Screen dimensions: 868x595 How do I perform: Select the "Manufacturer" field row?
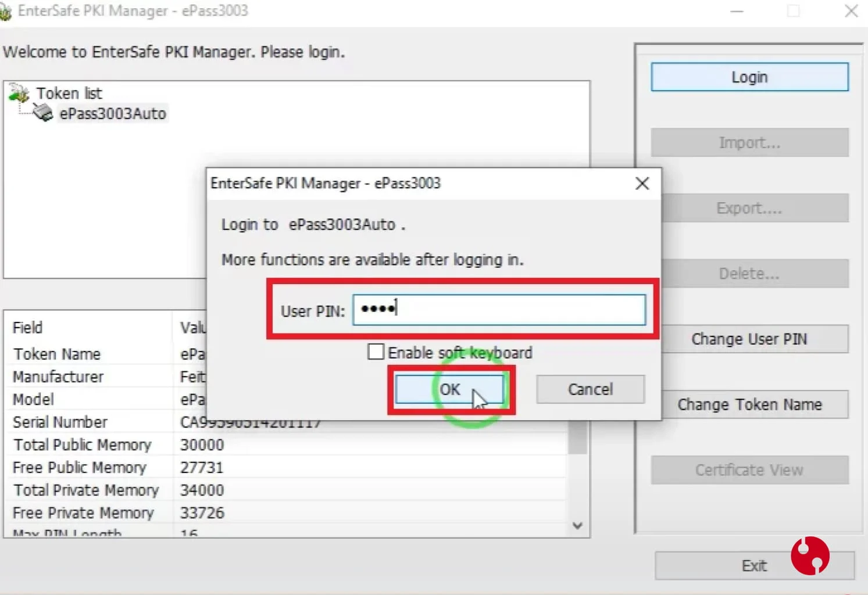click(x=58, y=377)
